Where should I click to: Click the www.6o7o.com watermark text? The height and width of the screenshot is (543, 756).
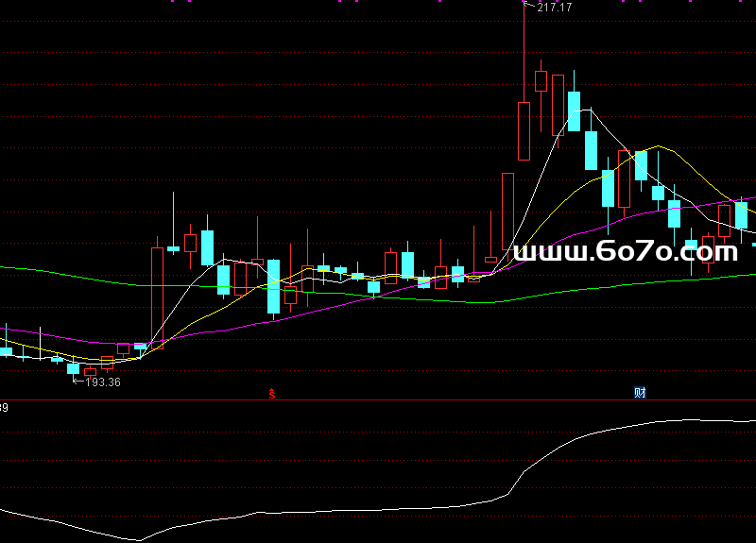(x=624, y=252)
